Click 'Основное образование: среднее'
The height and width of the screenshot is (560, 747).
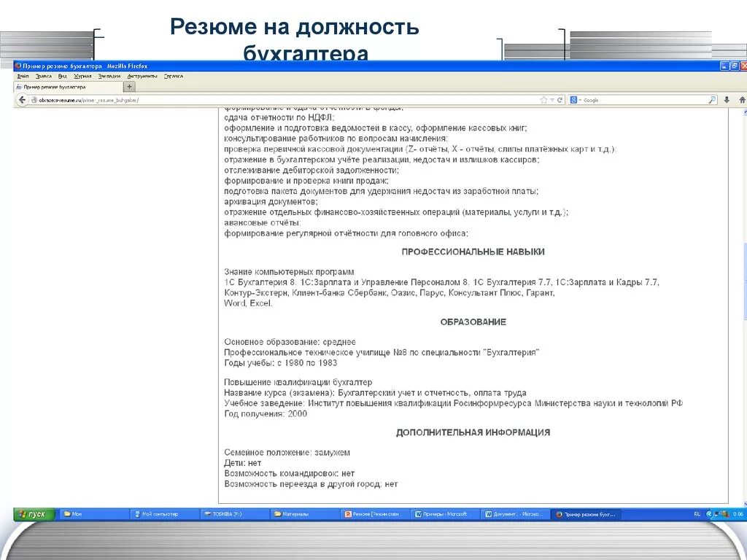[x=290, y=342]
